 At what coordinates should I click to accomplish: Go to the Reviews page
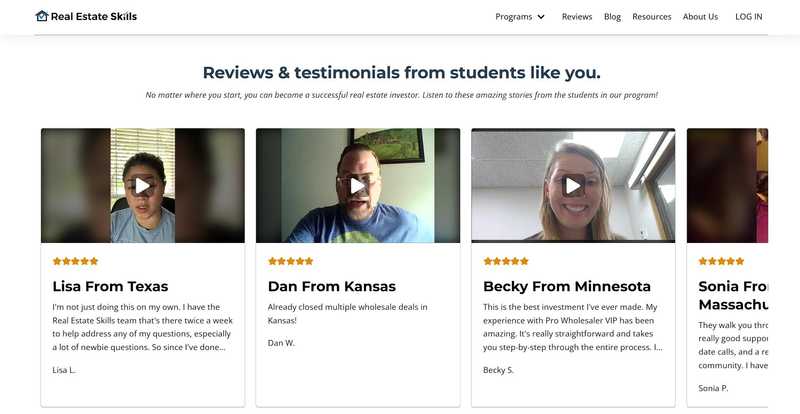tap(577, 17)
